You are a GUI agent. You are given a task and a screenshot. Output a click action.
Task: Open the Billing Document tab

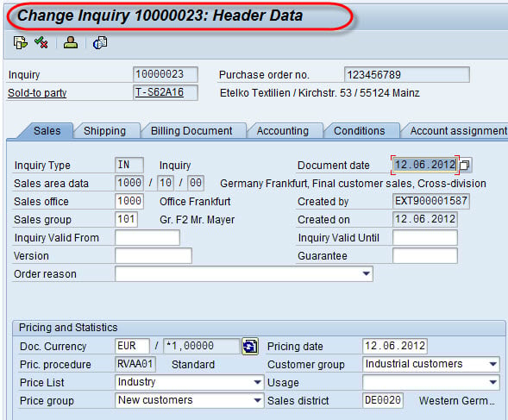point(191,131)
